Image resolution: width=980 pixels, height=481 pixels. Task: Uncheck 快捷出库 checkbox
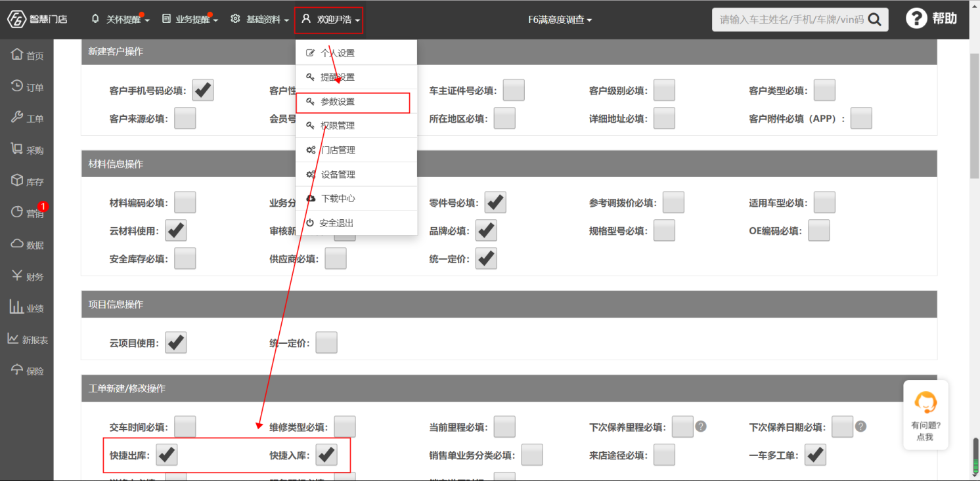point(166,455)
